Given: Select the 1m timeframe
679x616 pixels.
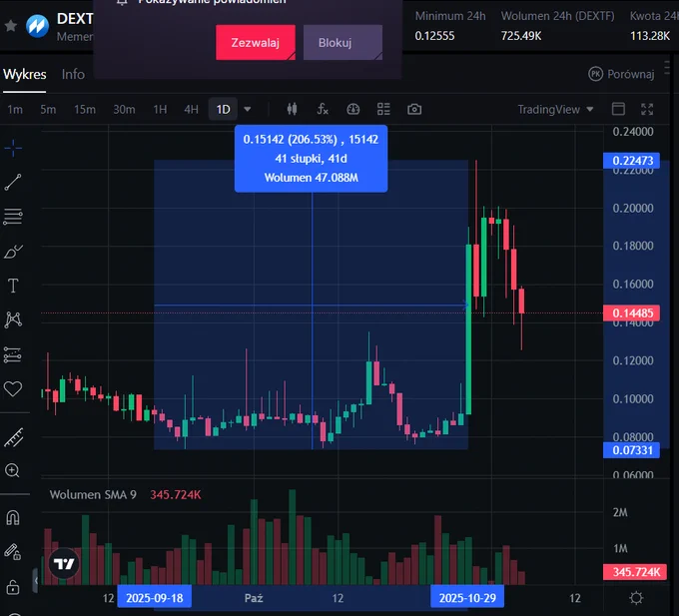Looking at the screenshot, I should [x=15, y=110].
